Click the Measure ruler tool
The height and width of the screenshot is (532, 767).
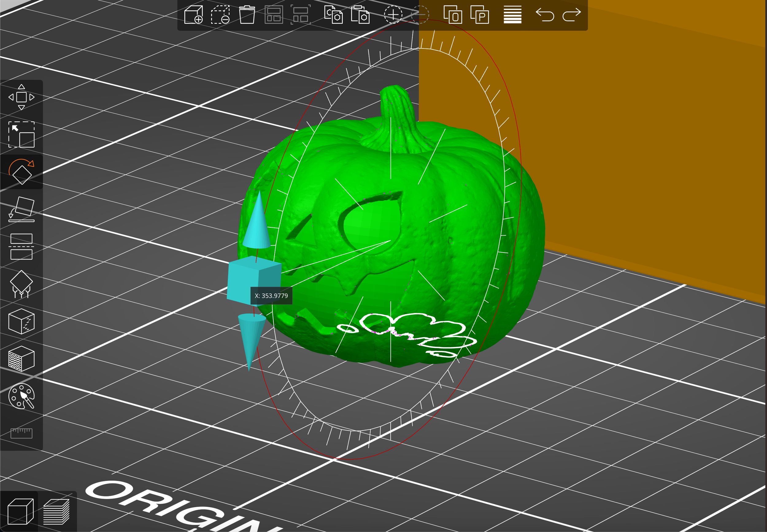point(21,433)
